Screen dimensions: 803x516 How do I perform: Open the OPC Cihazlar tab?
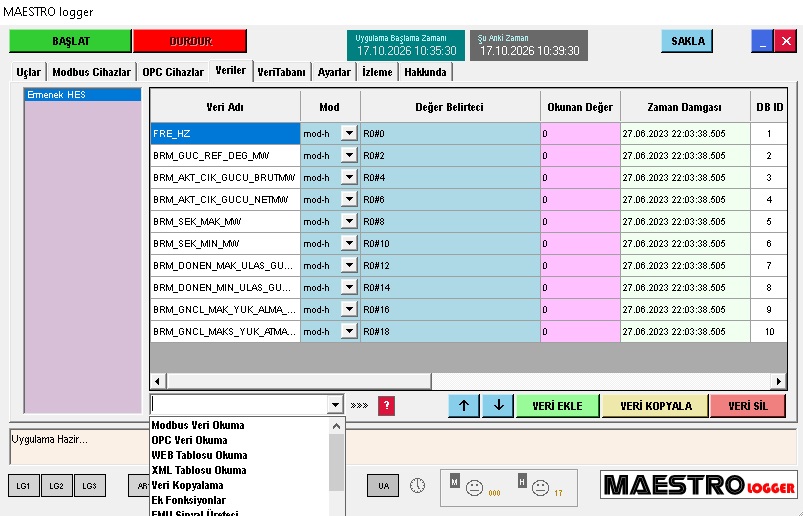173,72
